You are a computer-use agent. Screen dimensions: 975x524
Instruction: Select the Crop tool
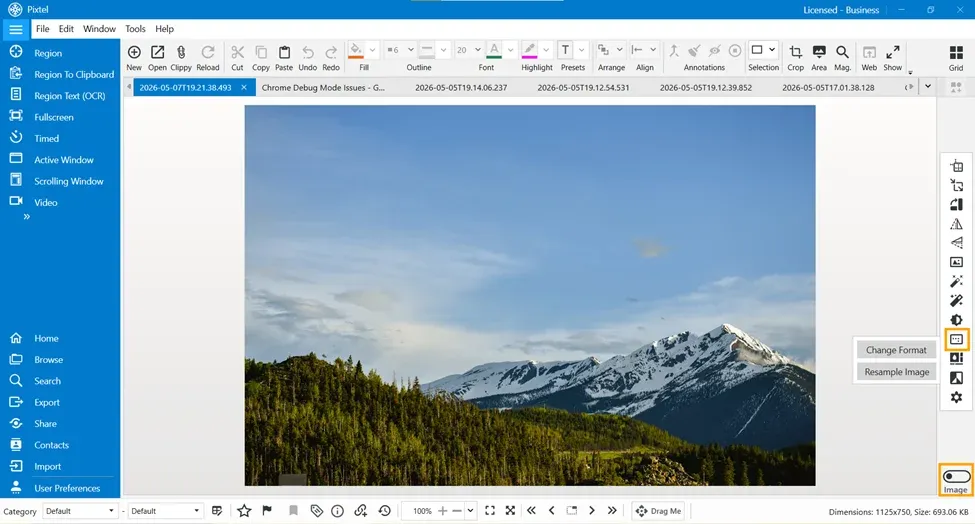[795, 52]
